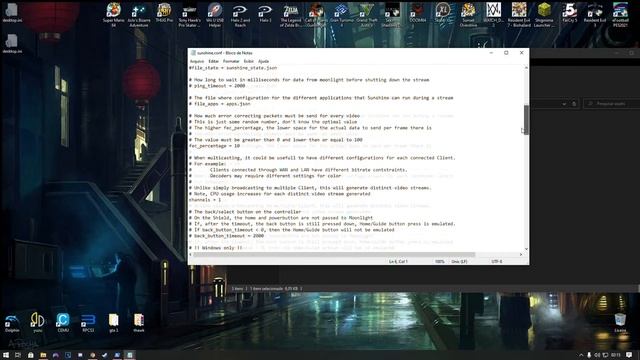Open Super Mario 64 desktop shortcut

click(x=113, y=15)
